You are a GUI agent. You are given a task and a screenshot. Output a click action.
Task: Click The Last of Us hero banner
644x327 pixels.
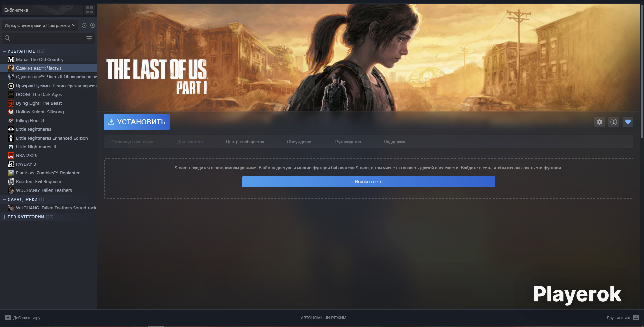(x=369, y=57)
